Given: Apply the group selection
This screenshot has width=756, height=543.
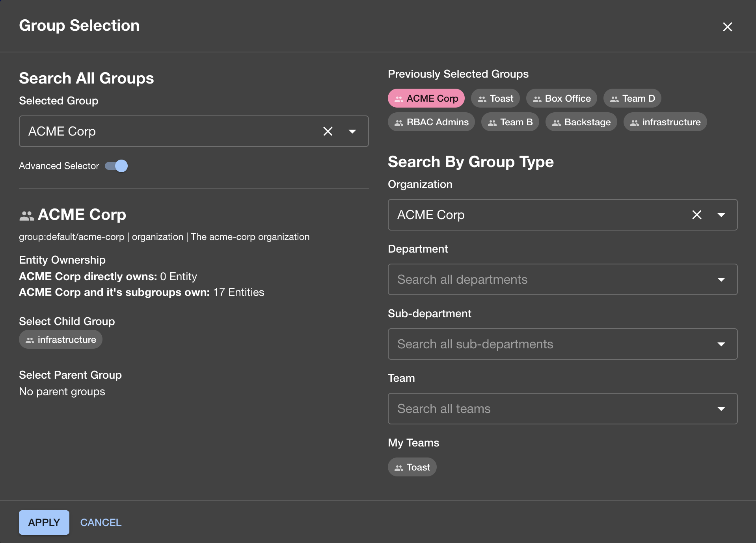Looking at the screenshot, I should (44, 523).
